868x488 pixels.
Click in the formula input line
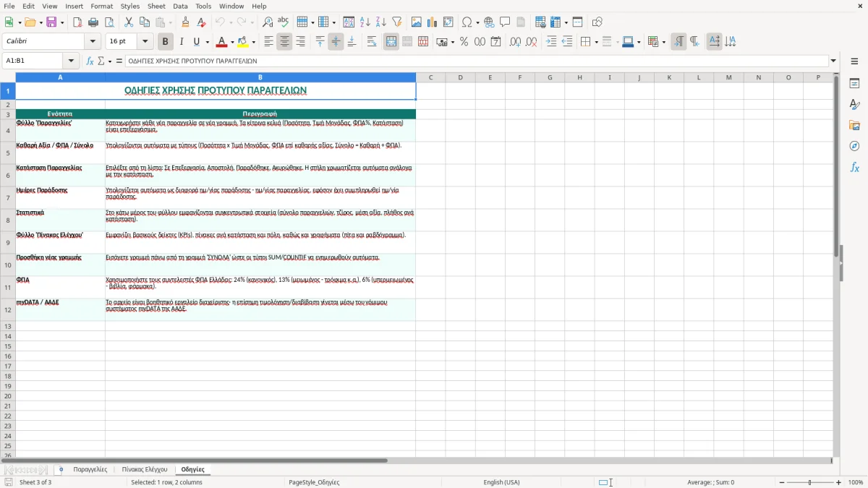[476, 61]
